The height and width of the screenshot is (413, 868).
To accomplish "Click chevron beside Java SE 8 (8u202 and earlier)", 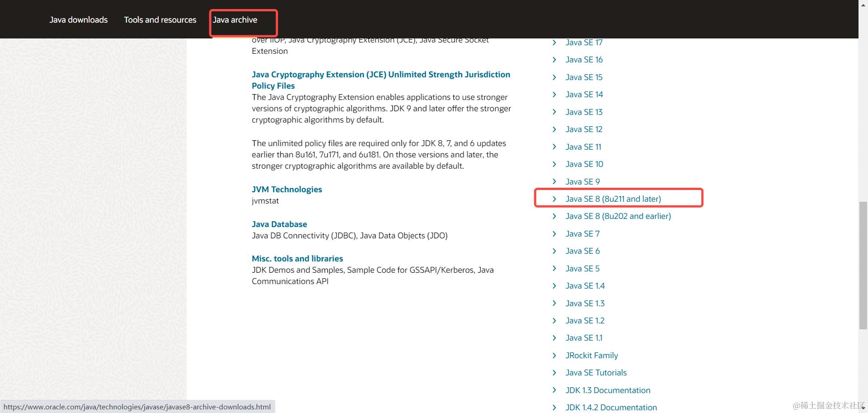I will tap(554, 216).
